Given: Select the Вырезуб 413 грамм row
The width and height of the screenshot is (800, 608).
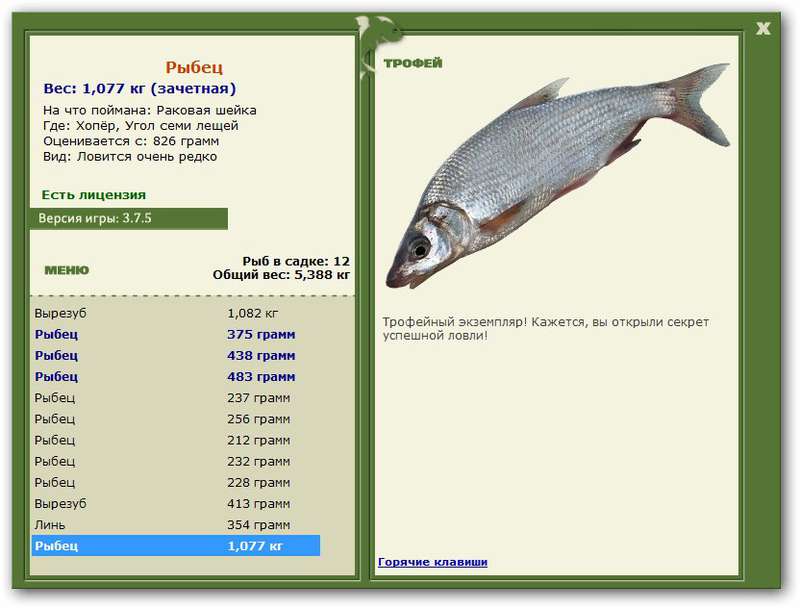Looking at the screenshot, I should click(x=176, y=504).
